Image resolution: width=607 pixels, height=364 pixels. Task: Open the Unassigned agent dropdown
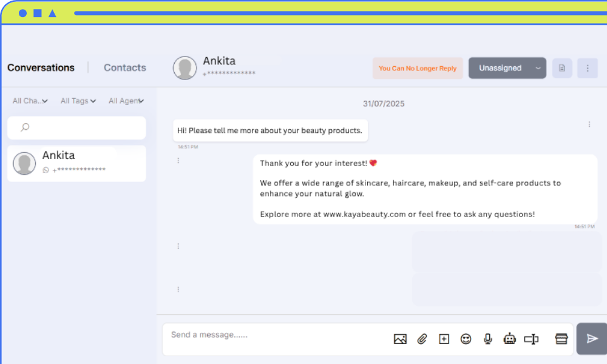click(538, 69)
